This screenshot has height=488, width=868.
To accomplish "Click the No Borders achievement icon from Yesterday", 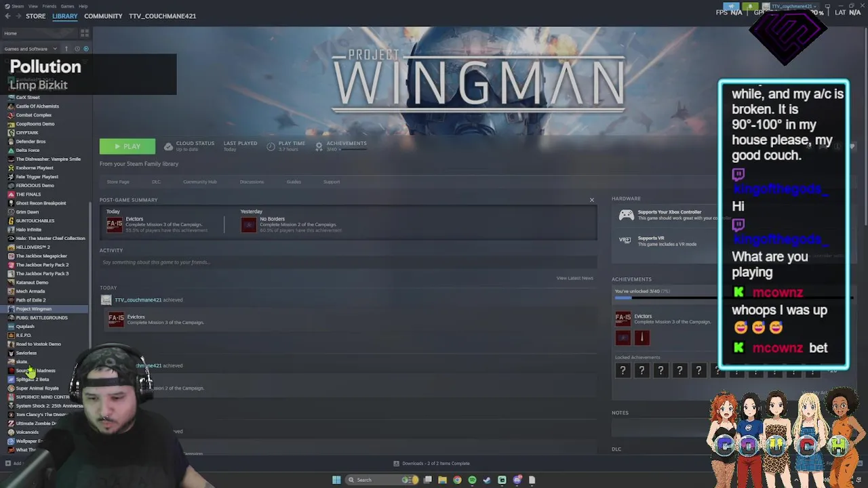I will point(248,224).
